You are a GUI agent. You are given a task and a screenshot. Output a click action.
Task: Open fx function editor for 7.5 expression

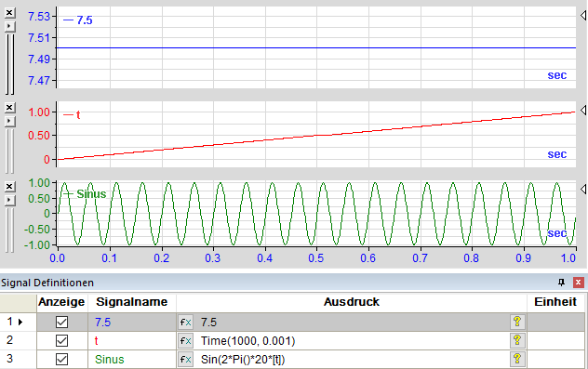(186, 323)
